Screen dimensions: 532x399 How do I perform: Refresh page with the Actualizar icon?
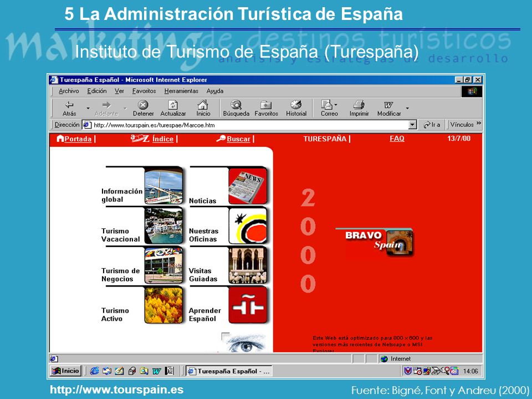173,105
